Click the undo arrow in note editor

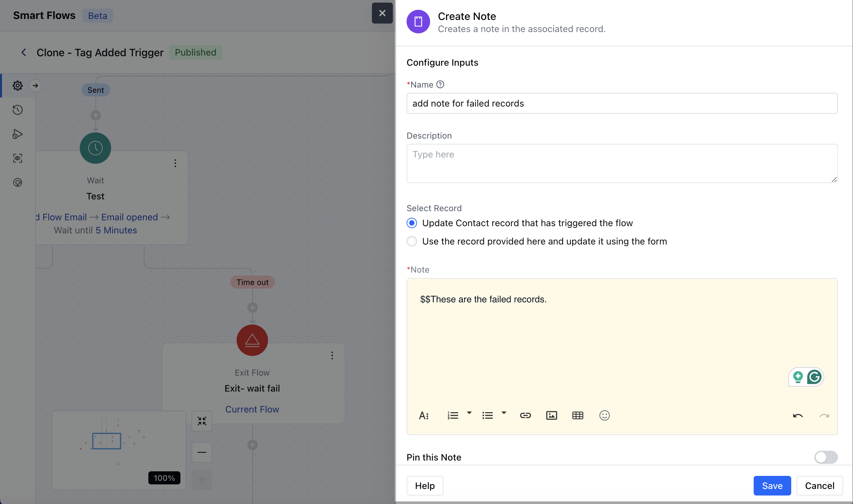[x=798, y=416]
